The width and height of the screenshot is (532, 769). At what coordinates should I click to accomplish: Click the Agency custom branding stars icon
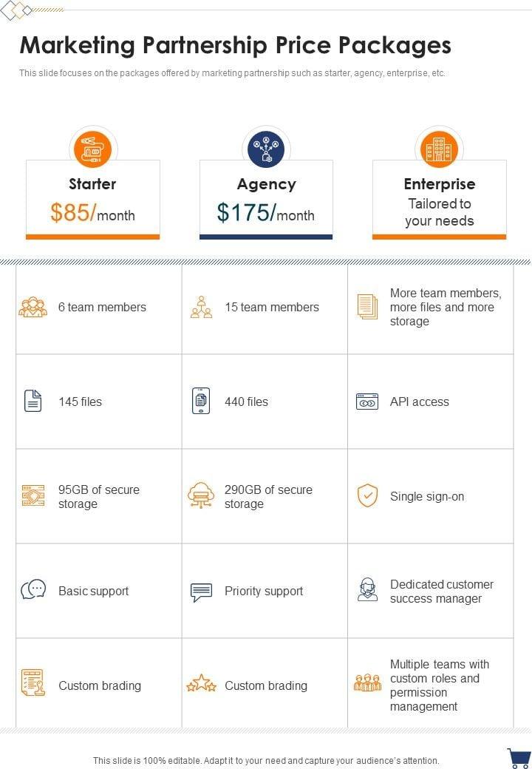[x=201, y=685]
